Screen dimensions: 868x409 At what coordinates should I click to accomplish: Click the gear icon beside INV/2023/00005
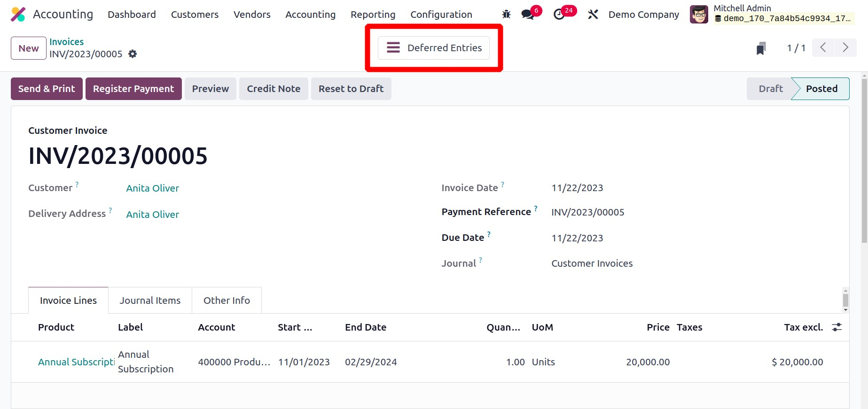click(x=133, y=54)
